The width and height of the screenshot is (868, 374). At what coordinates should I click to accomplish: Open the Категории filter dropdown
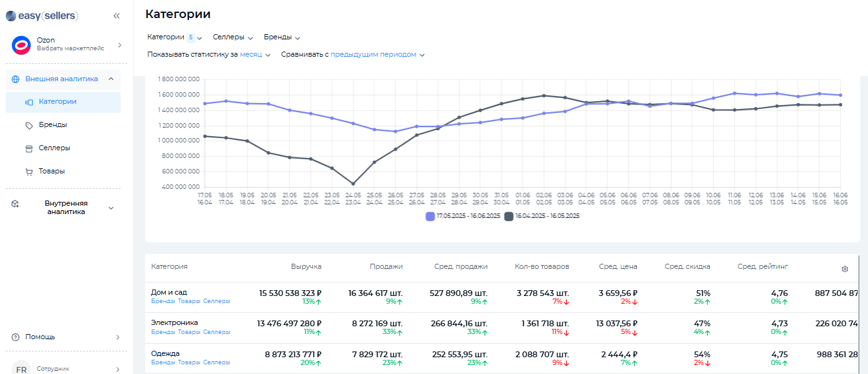[x=174, y=37]
